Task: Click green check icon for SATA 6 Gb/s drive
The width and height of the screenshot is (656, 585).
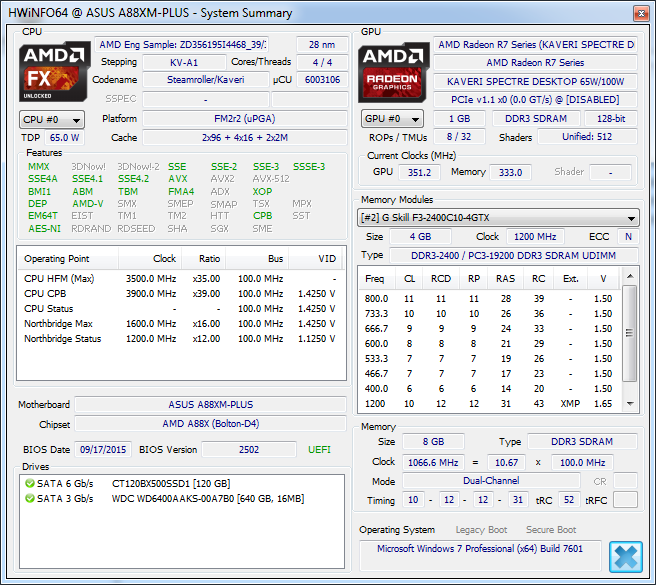Action: 29,483
